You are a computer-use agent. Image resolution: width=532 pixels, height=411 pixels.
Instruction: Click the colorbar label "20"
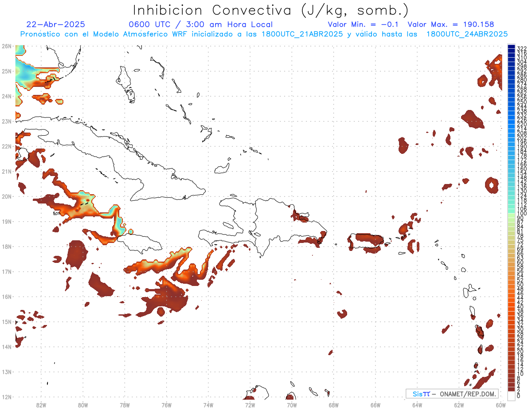(520, 352)
